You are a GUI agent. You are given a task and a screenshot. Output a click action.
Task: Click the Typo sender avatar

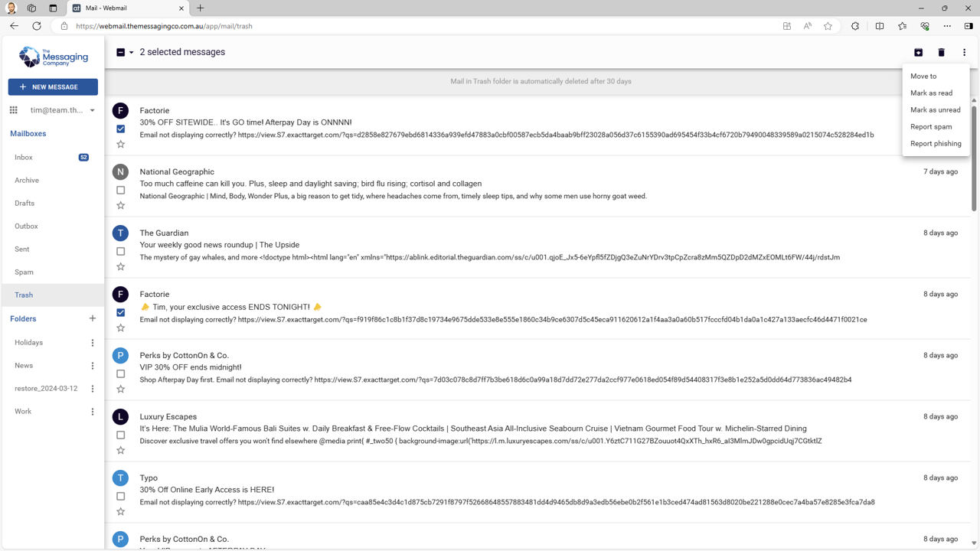point(120,478)
